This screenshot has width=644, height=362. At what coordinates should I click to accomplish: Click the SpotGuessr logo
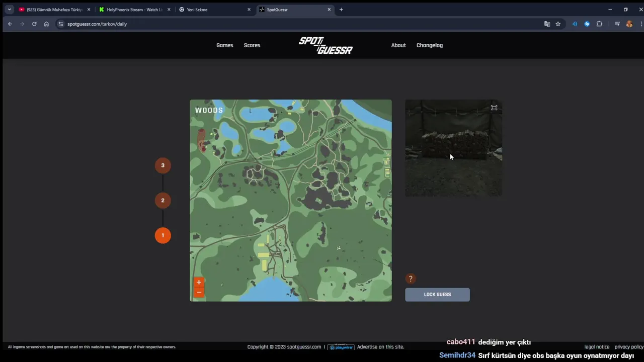326,45
